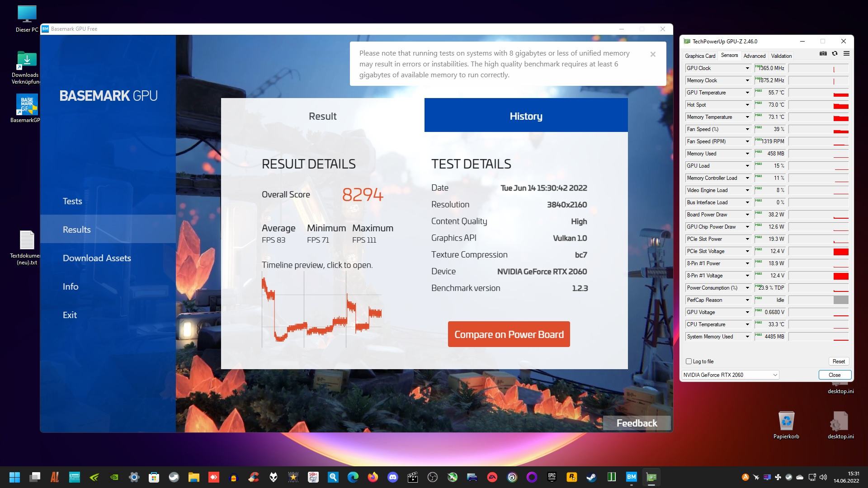Switch to the Validation tab in GPU-Z
The height and width of the screenshot is (488, 868).
pos(781,56)
